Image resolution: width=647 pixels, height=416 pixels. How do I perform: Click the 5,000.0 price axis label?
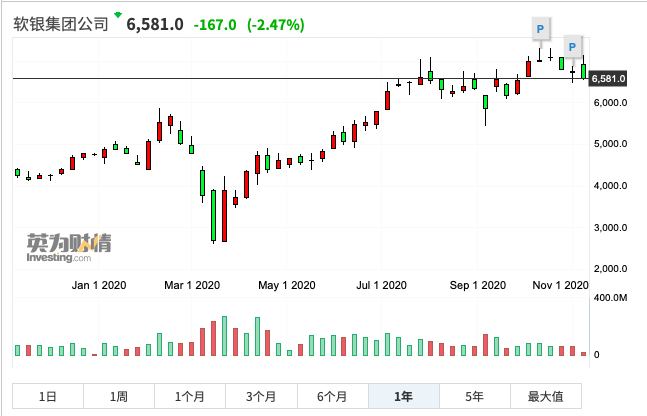click(x=610, y=144)
